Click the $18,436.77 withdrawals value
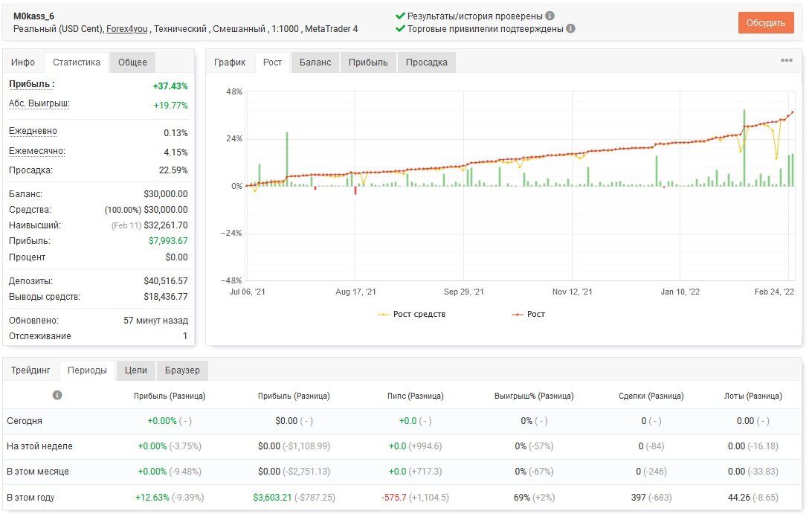 coord(166,297)
